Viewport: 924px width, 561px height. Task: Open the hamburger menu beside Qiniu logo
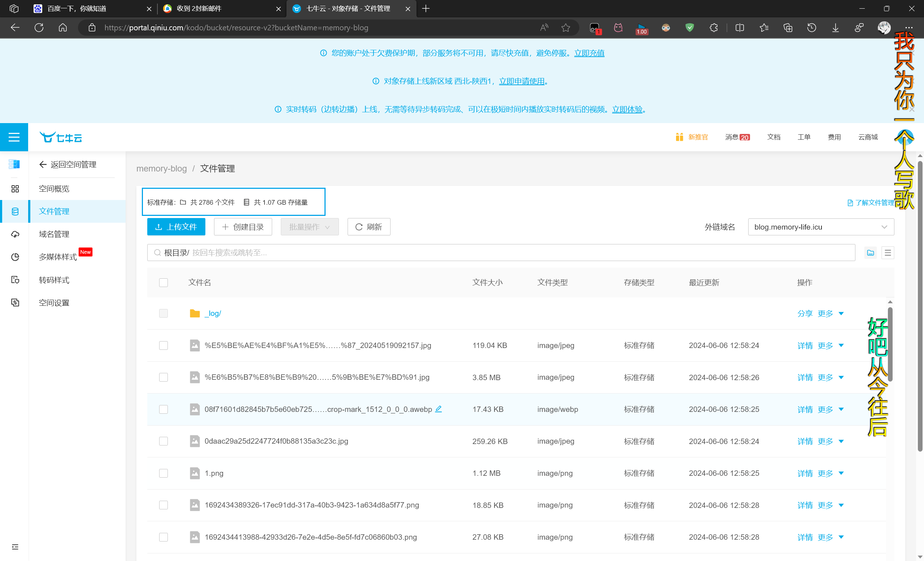(14, 137)
